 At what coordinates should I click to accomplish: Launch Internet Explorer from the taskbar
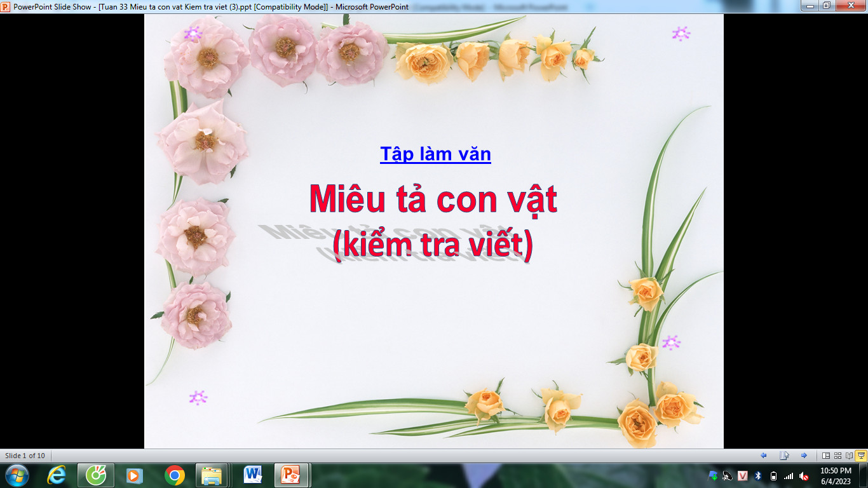coord(57,475)
